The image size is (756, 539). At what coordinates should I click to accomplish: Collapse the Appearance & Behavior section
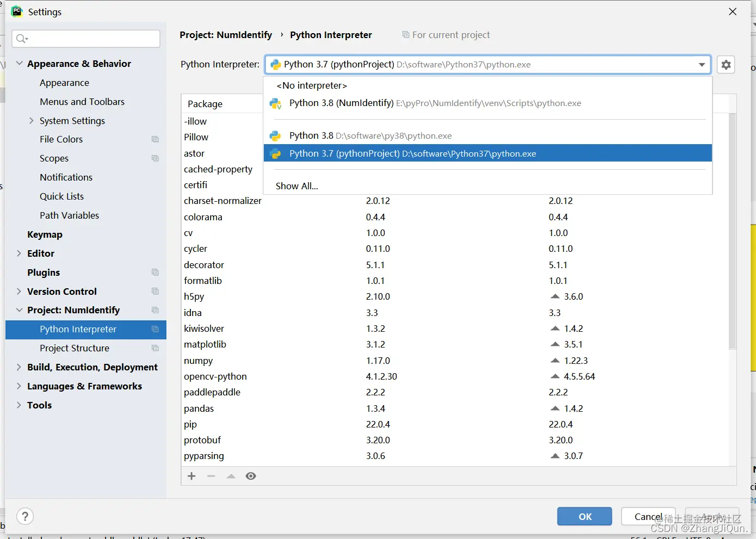tap(20, 64)
